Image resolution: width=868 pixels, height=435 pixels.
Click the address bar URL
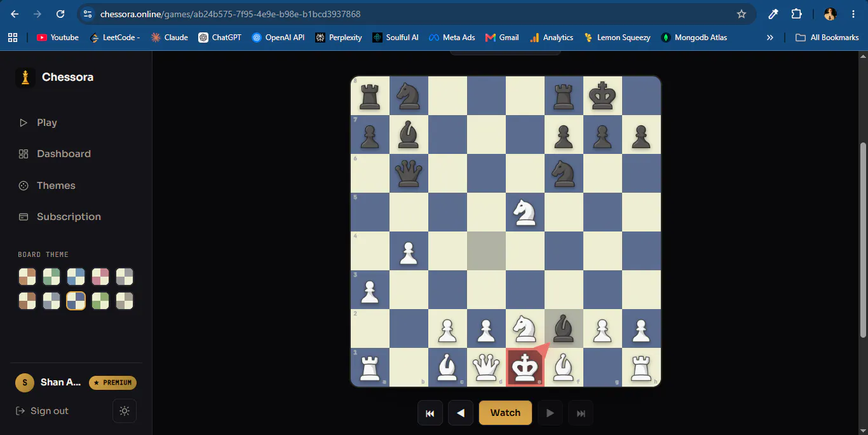(230, 14)
